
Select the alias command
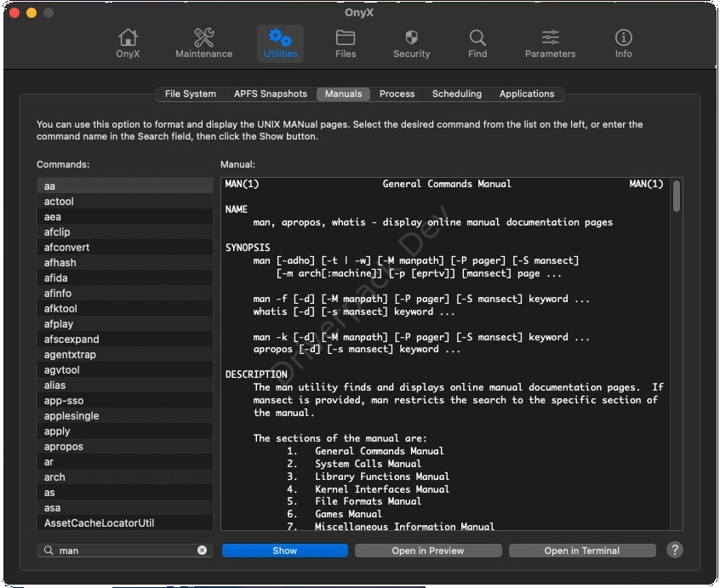pyautogui.click(x=125, y=385)
